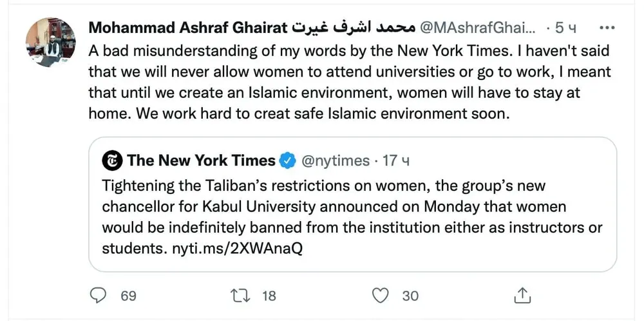Click the retweet arrows icon
This screenshot has width=644, height=321.
point(240,296)
